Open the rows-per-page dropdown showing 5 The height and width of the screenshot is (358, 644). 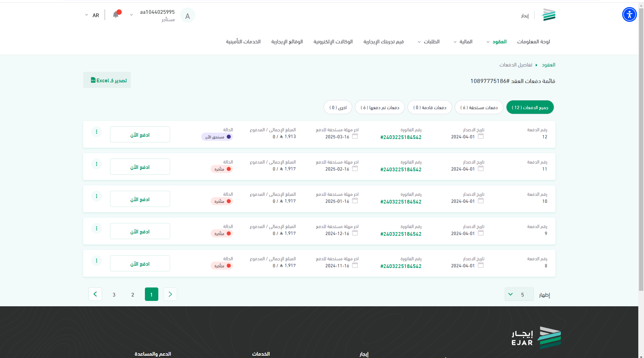(x=519, y=295)
